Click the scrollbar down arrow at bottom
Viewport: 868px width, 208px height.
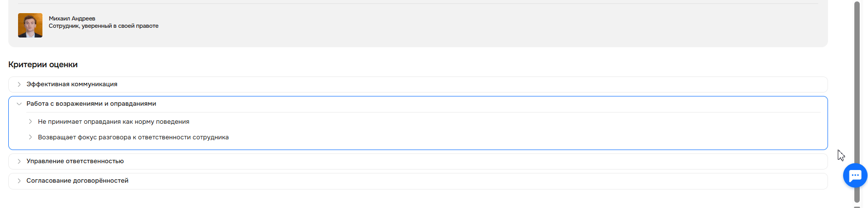(857, 207)
